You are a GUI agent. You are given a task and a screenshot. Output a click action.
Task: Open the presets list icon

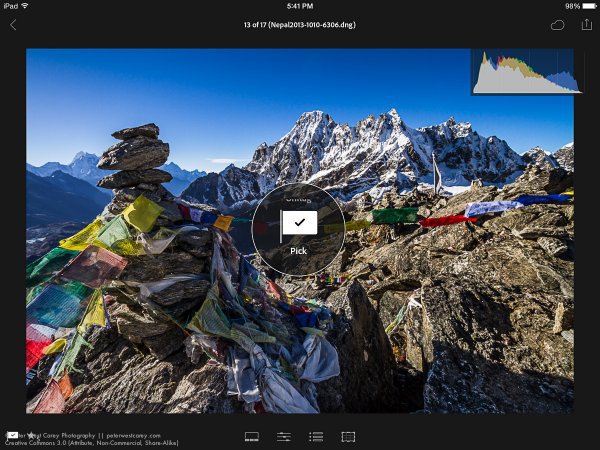[316, 437]
